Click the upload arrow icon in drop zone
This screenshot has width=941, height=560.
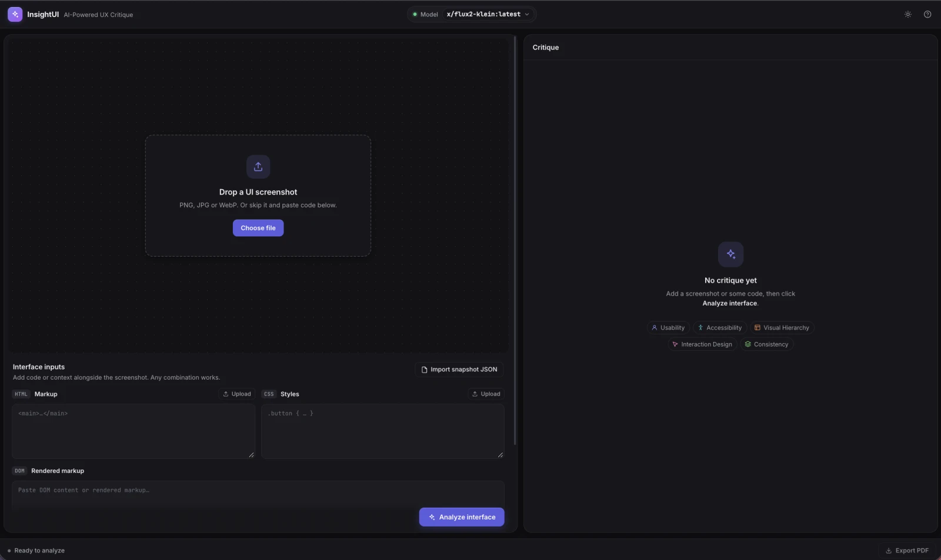(258, 167)
